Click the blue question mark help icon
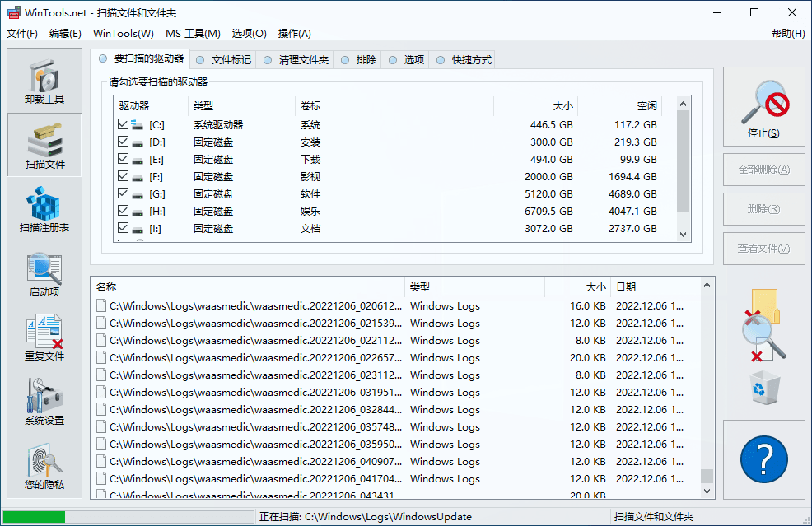This screenshot has height=526, width=812. pyautogui.click(x=764, y=459)
